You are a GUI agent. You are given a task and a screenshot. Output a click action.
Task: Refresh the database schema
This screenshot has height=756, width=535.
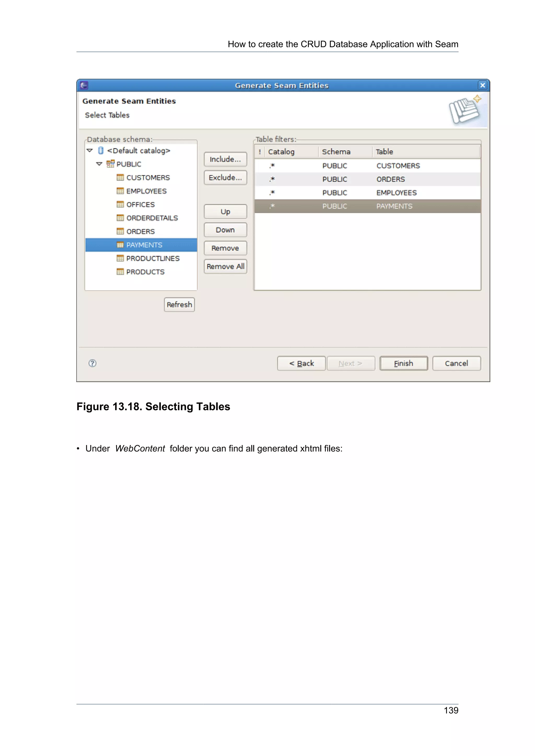(x=179, y=305)
